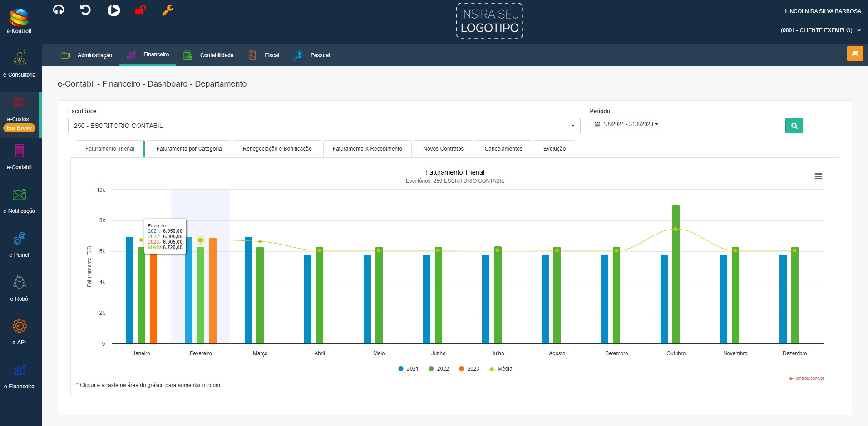Click the headset support icon
868x426 pixels.
[x=59, y=10]
